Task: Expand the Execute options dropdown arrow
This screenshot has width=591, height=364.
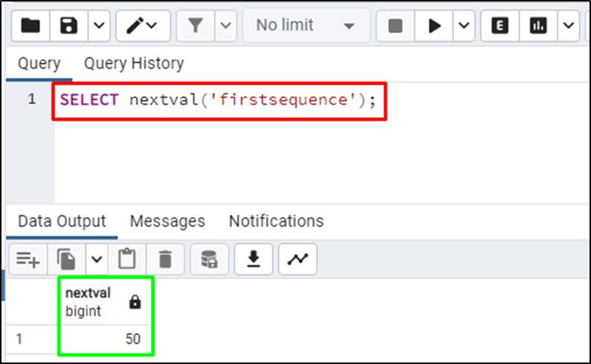Action: coord(464,26)
